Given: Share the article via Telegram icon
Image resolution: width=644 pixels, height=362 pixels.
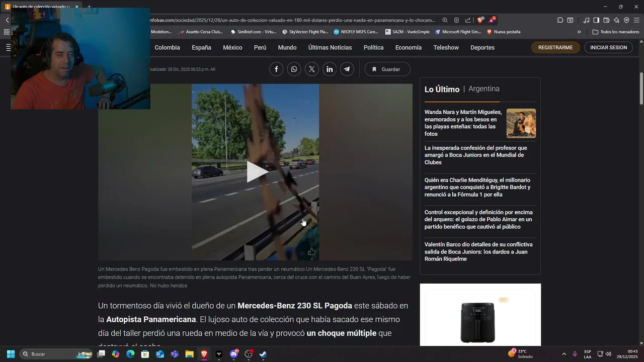Looking at the screenshot, I should click(x=347, y=69).
